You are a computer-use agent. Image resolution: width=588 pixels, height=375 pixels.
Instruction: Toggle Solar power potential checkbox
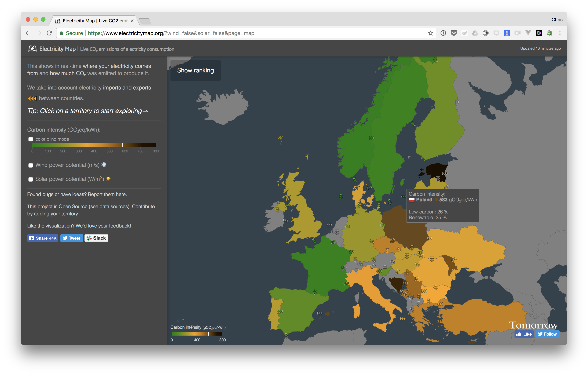(31, 179)
